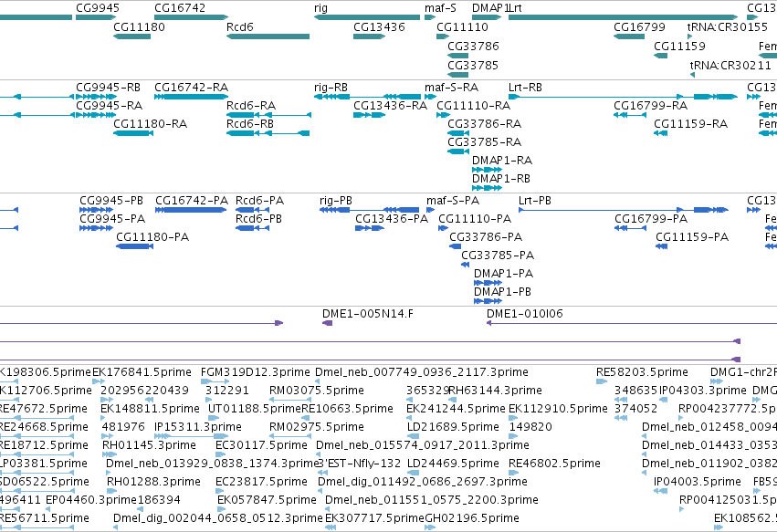The height and width of the screenshot is (532, 777).
Task: Click the CG13436 gene label
Action: tap(379, 26)
